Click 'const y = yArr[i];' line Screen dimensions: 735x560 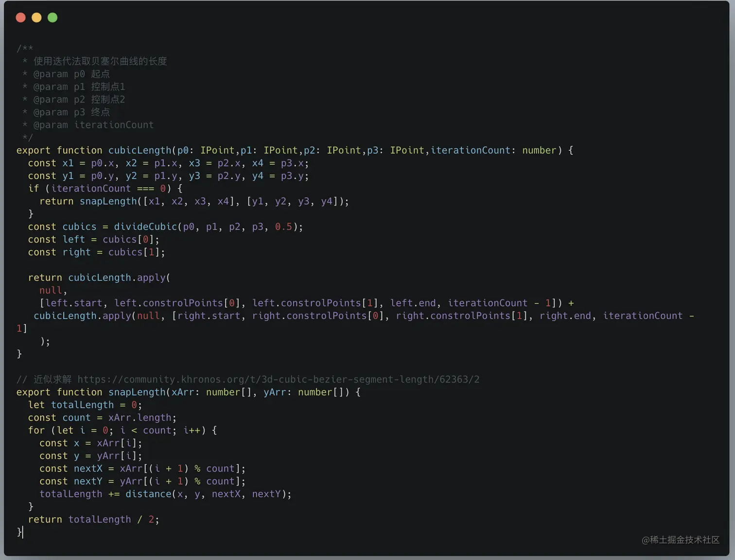[x=91, y=455]
